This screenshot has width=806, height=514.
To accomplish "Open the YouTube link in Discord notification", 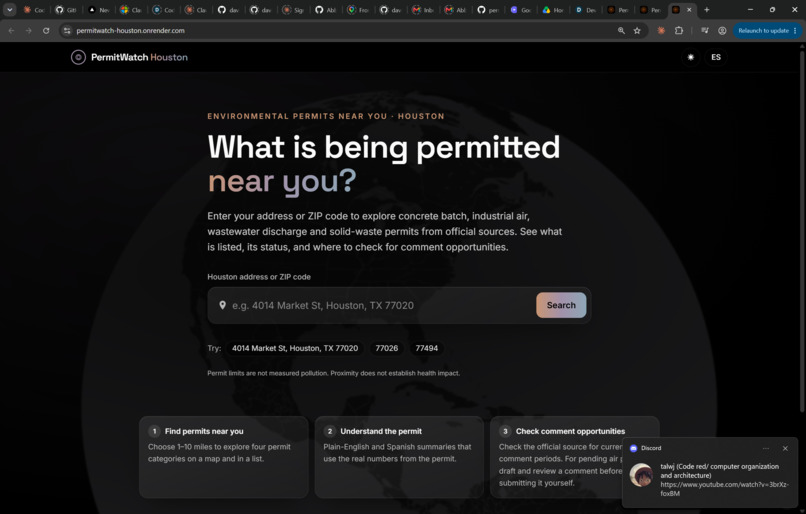I will click(724, 489).
